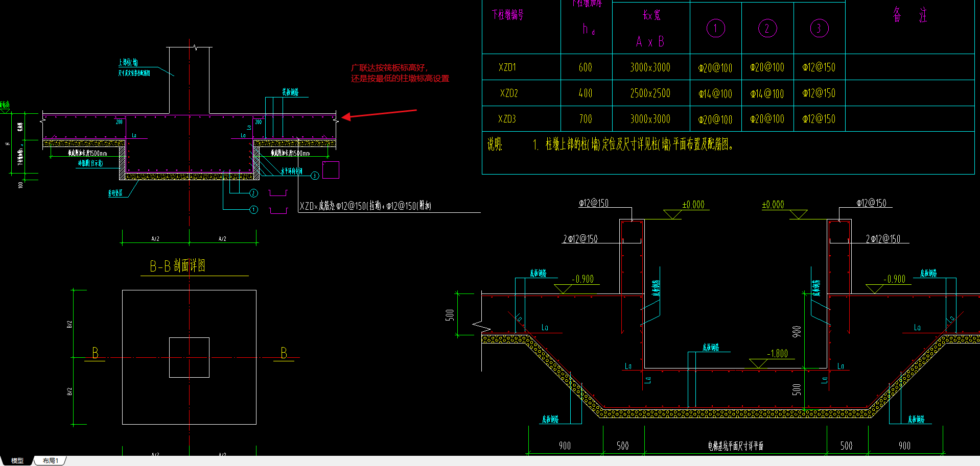This screenshot has width=980, height=466.
Task: Click the 下柱墩编号 table header
Action: click(507, 15)
